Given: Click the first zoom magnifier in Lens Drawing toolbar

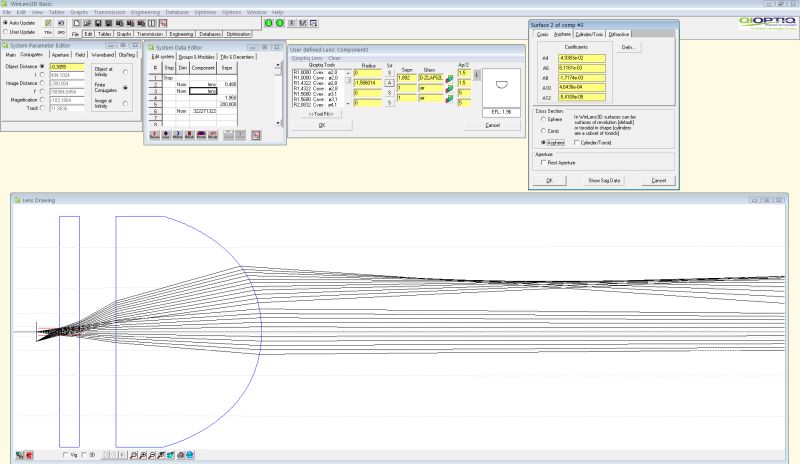Looking at the screenshot, I should (x=133, y=455).
